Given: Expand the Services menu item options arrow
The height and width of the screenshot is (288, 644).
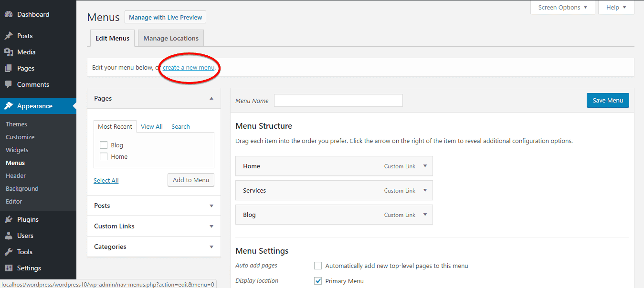Looking at the screenshot, I should 425,190.
